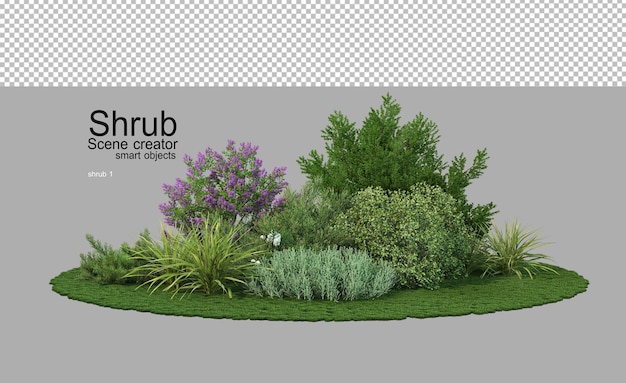Click the "smart objects" text line
Viewport: 626px width, 383px height.
pos(146,156)
